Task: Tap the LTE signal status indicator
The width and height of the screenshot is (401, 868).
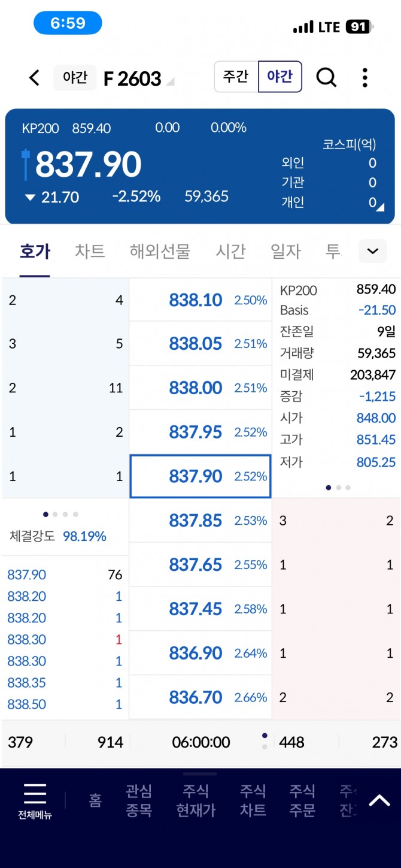Action: coord(328,27)
